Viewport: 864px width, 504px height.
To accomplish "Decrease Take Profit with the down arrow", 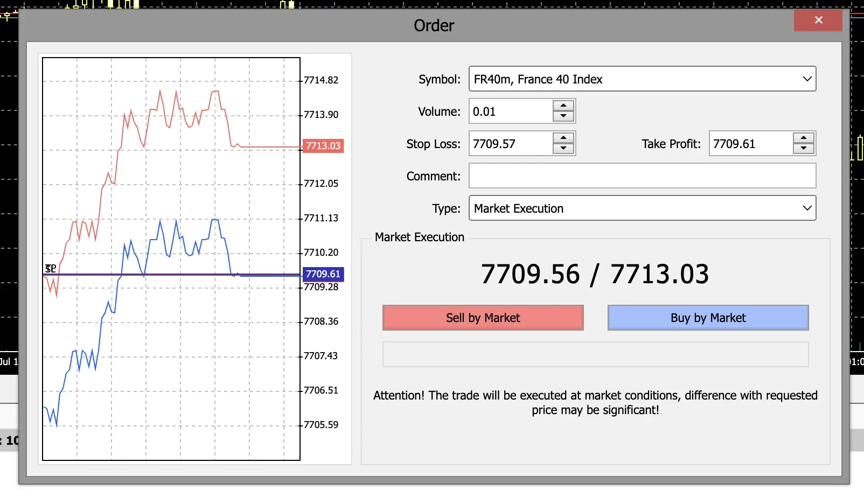I will pyautogui.click(x=804, y=149).
